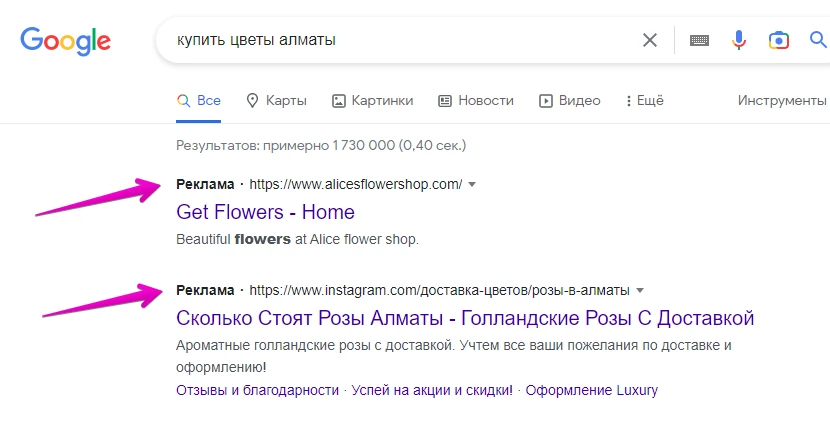
Task: Expand the Ещё menu
Action: (644, 101)
